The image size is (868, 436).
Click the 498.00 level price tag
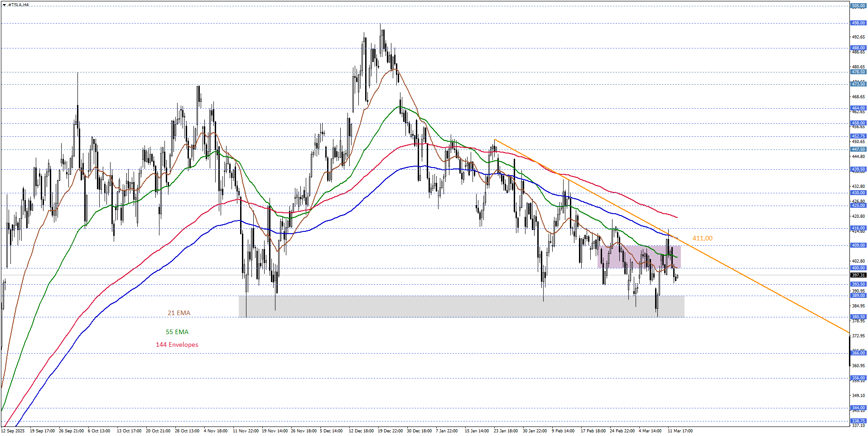(858, 23)
